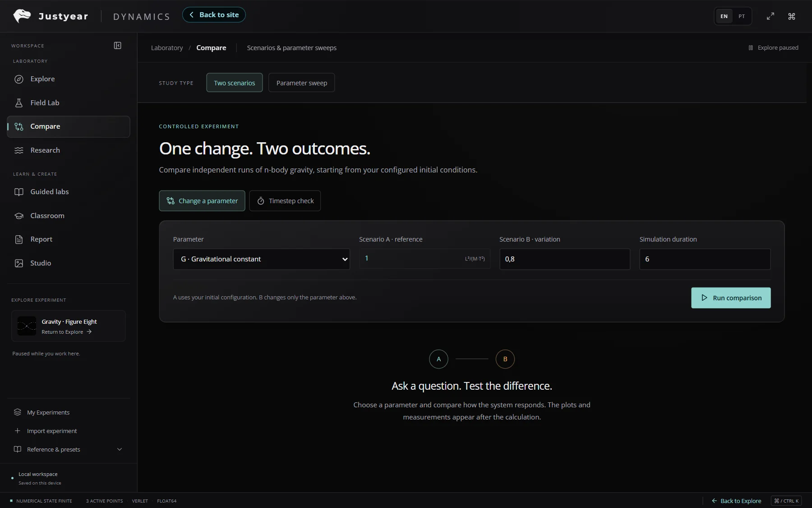The image size is (812, 508).
Task: Click My Experiments layers icon
Action: (x=18, y=412)
